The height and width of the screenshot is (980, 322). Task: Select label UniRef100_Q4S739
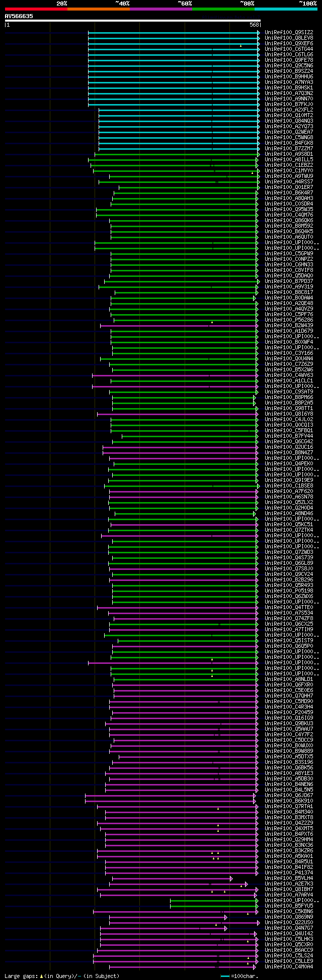[289, 558]
